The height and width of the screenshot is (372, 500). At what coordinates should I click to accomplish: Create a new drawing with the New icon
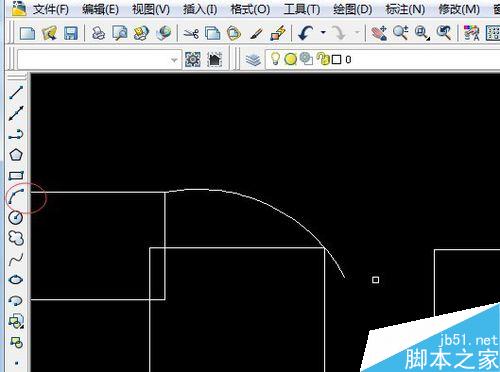(27, 33)
